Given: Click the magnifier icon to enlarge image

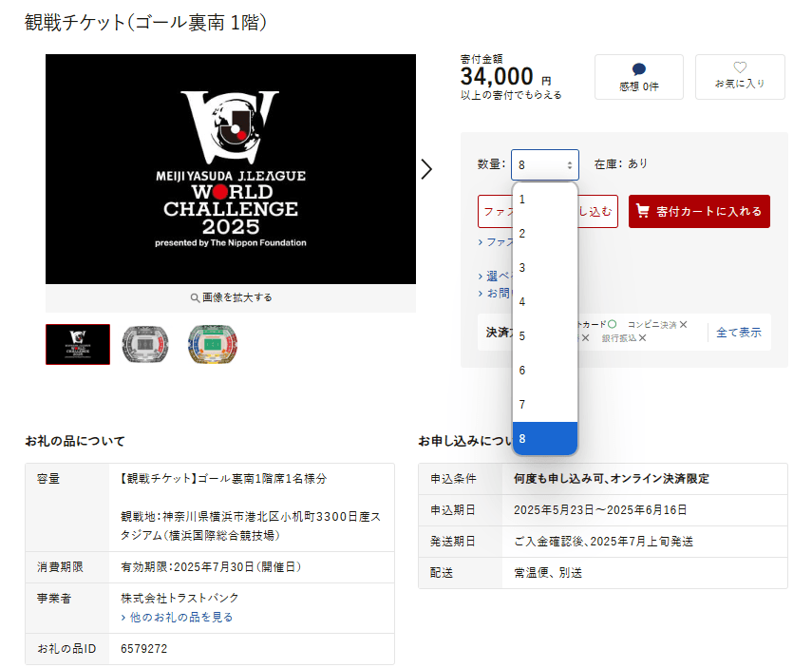Looking at the screenshot, I should point(195,297).
